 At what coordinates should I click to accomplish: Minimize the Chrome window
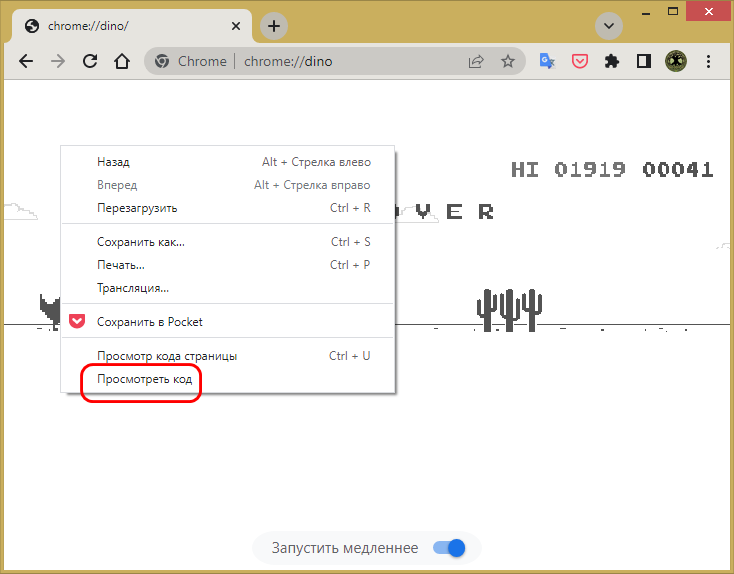646,12
